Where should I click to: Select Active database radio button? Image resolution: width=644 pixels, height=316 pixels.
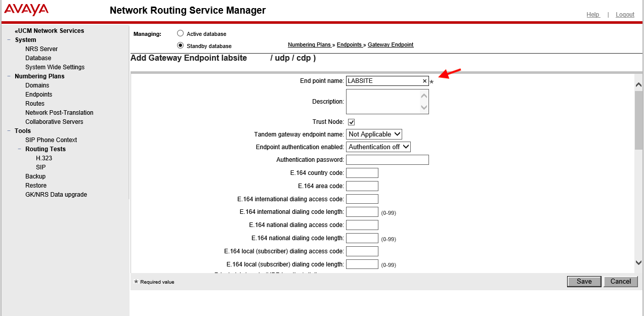tap(180, 33)
